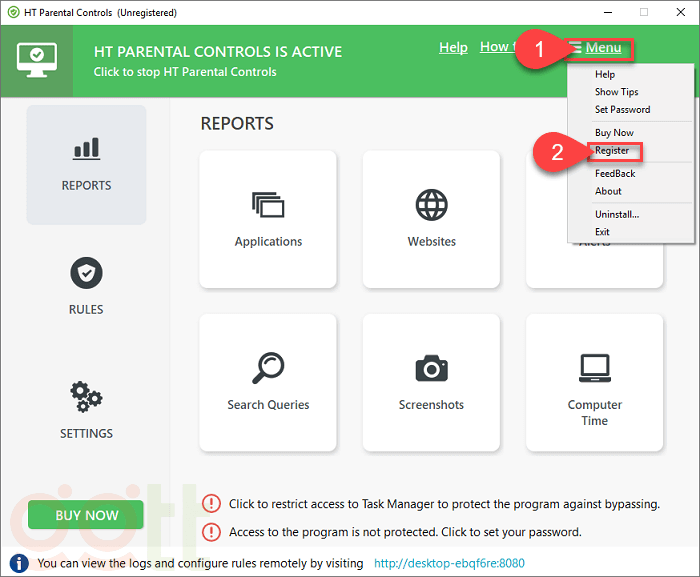Image resolution: width=700 pixels, height=577 pixels.
Task: Open the Computer Time laptop report
Action: pos(594,382)
